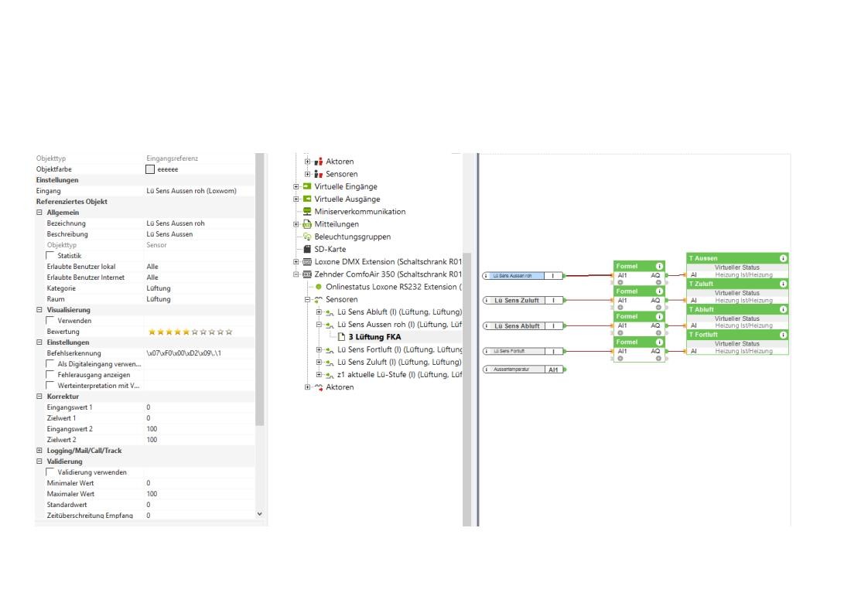Click the Miniserverkommunikation icon in tree
Image resolution: width=868 pixels, height=613 pixels.
pyautogui.click(x=307, y=211)
